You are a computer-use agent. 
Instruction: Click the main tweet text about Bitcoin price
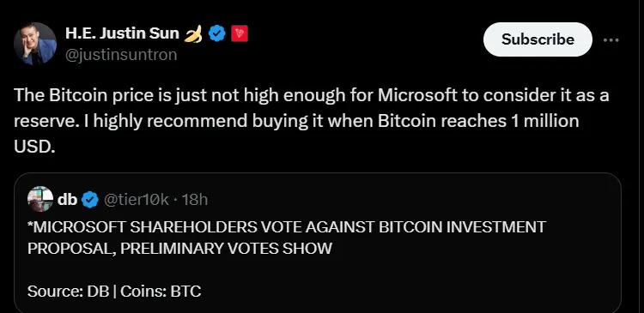coord(312,121)
